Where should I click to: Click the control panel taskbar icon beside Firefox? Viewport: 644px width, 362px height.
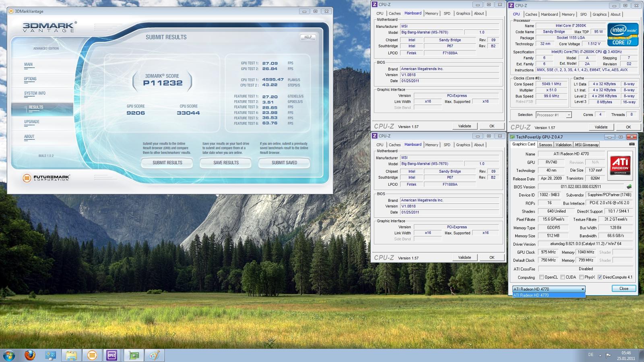click(51, 355)
